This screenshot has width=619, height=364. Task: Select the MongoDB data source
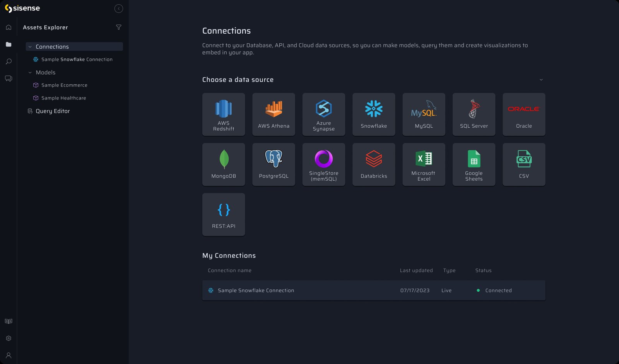coord(224,164)
